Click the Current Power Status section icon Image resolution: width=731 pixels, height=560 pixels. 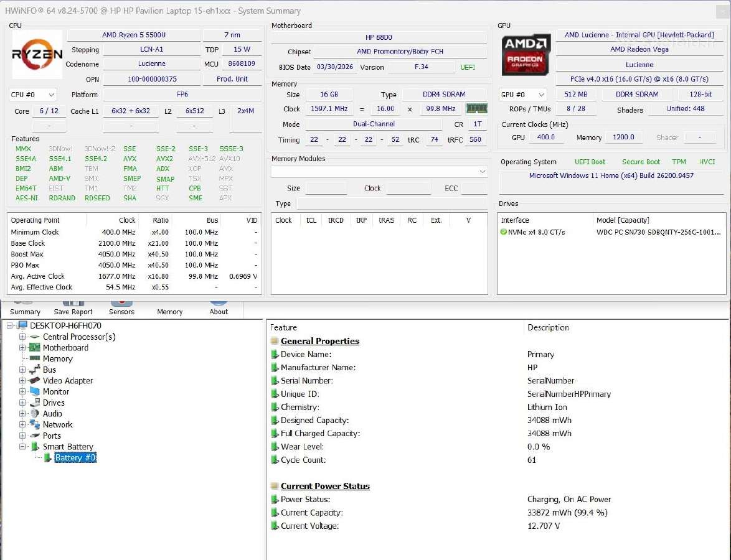pos(275,485)
